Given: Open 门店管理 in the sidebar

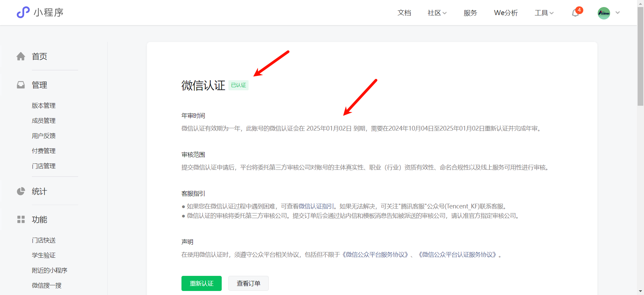Looking at the screenshot, I should tap(44, 166).
